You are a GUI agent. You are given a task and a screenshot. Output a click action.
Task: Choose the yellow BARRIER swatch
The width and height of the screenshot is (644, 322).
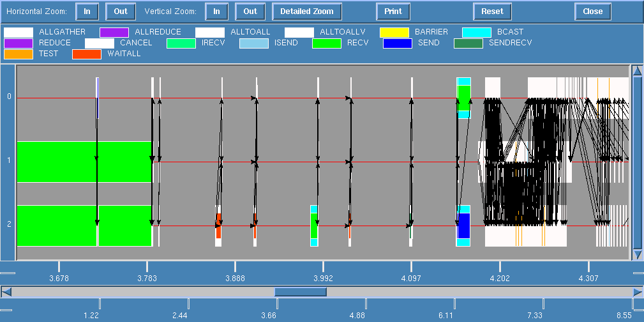click(394, 32)
